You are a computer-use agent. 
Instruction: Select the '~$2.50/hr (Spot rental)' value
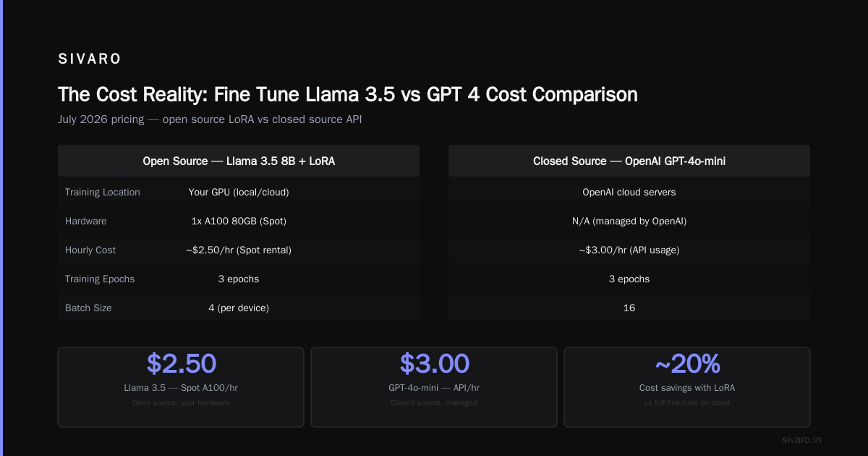239,250
